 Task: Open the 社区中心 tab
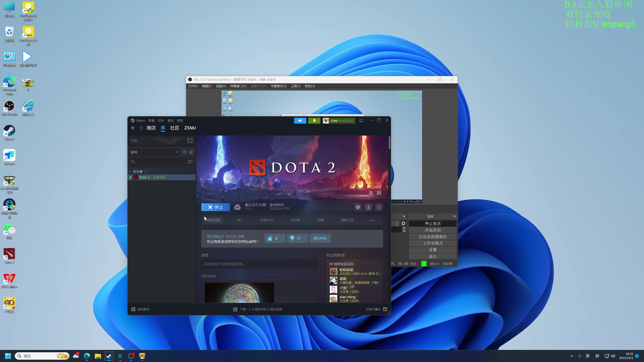(x=266, y=220)
